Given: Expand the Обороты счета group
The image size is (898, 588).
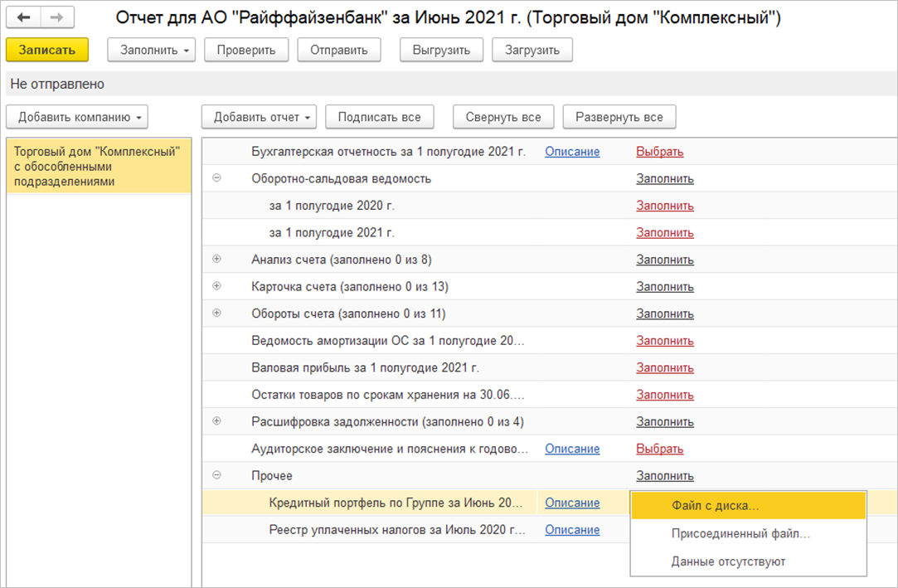Looking at the screenshot, I should (x=217, y=313).
